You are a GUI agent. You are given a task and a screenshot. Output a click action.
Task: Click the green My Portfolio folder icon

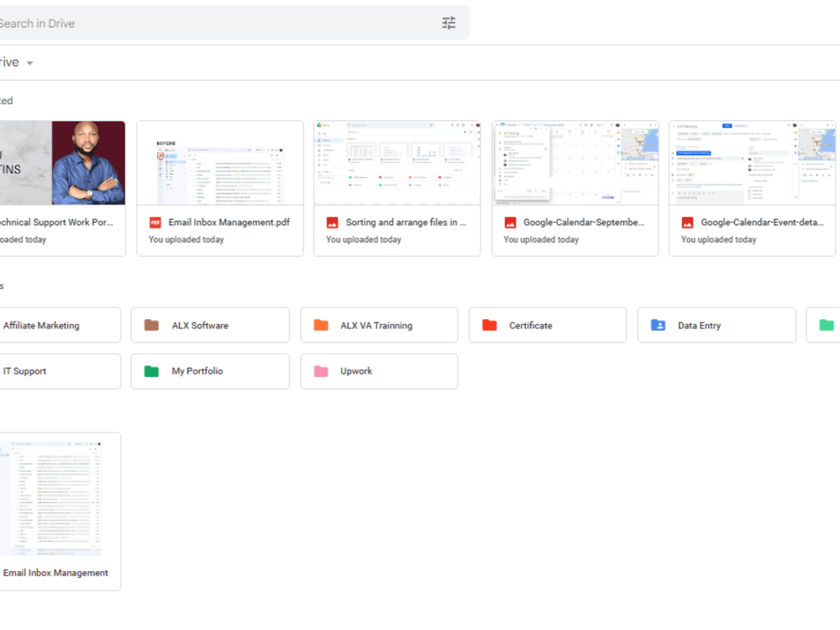point(151,370)
